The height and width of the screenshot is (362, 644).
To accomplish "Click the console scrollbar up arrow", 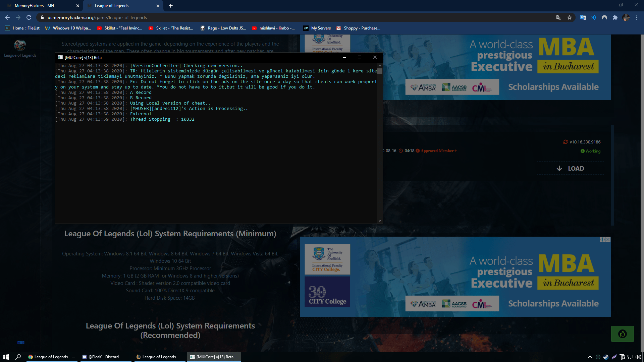I will (x=380, y=66).
